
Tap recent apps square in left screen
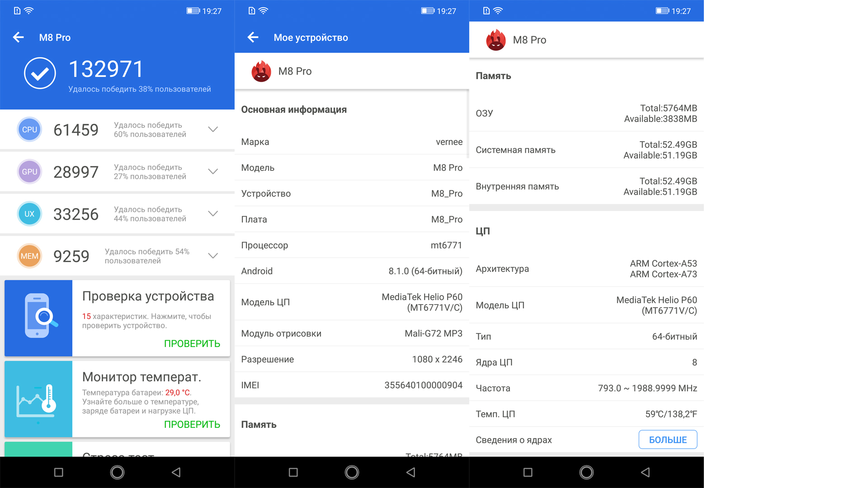[x=59, y=472]
